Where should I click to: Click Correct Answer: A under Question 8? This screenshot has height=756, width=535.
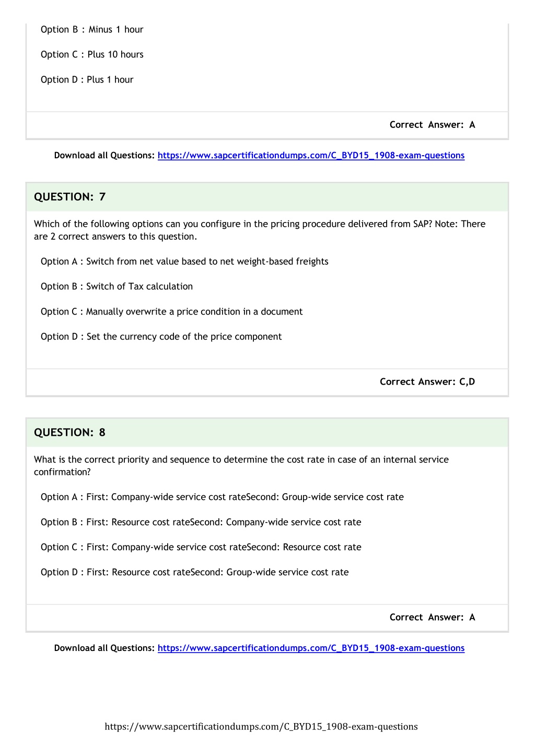coord(433,617)
